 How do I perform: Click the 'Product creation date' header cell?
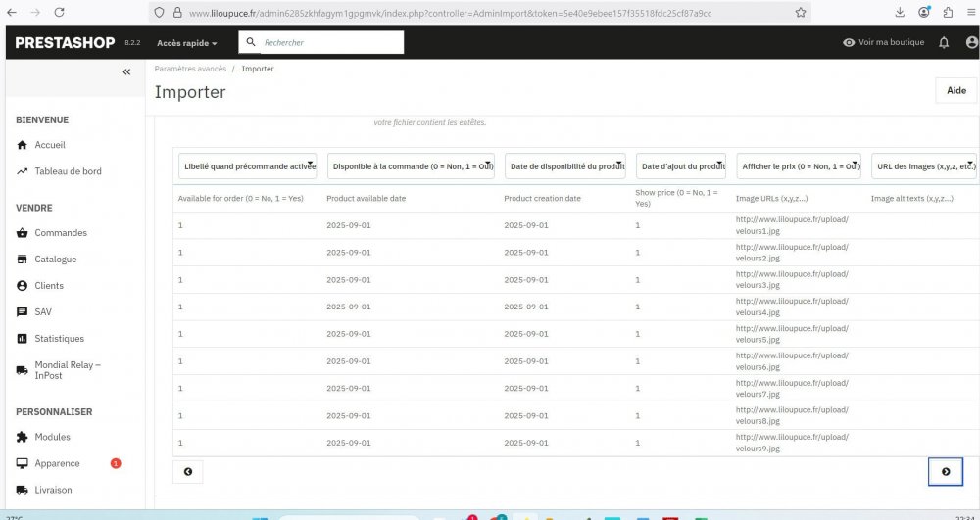pos(543,199)
